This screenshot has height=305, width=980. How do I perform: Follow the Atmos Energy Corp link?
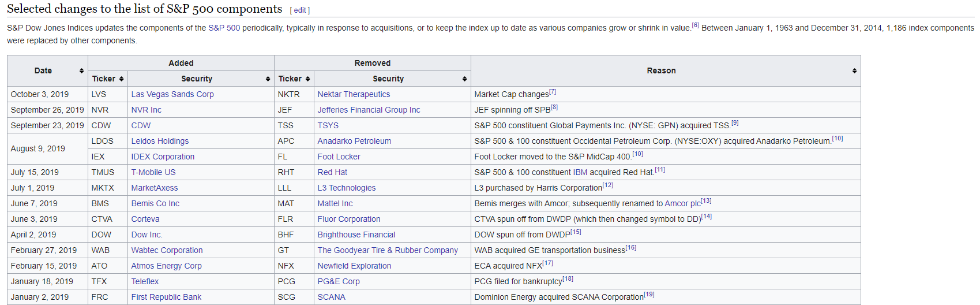(x=167, y=266)
